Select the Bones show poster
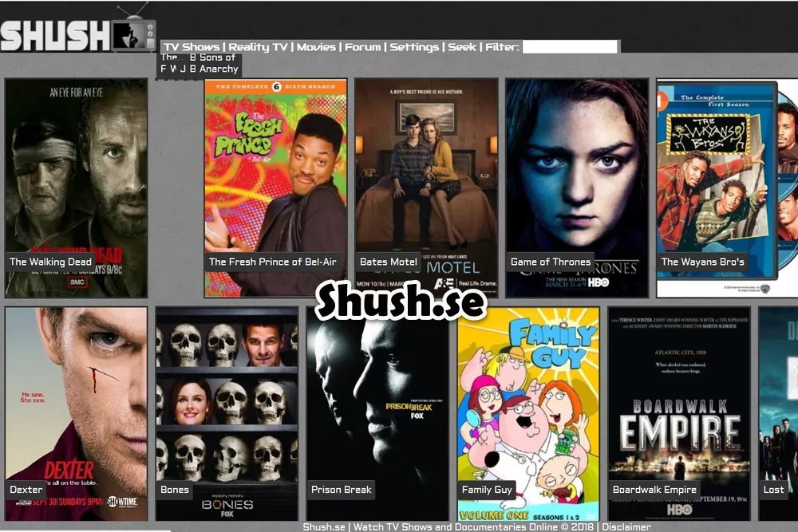 [227, 413]
